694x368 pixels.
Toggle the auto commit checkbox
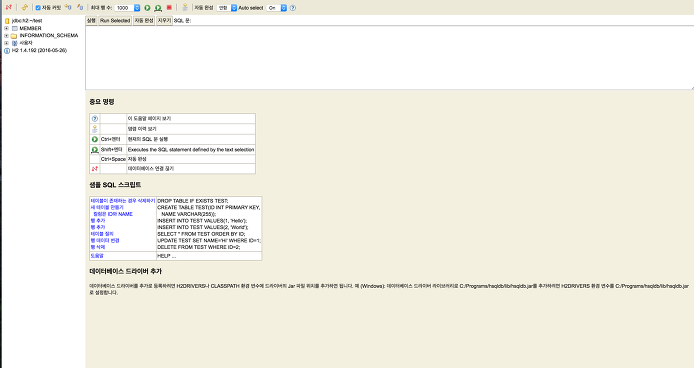click(x=38, y=8)
